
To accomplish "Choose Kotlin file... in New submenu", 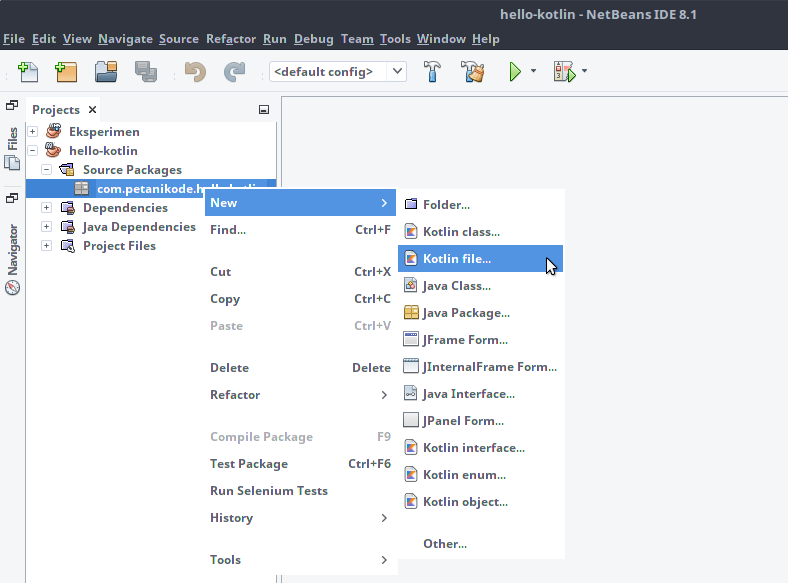I will pyautogui.click(x=480, y=259).
